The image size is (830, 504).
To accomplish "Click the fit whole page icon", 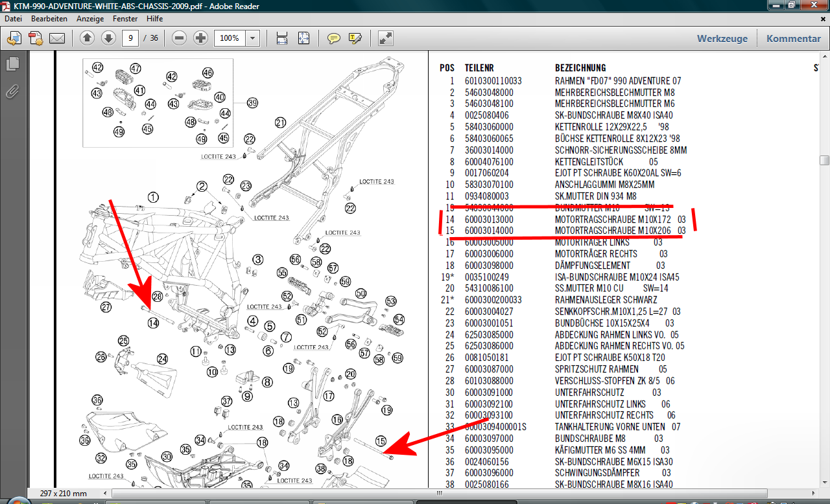I will coord(303,38).
